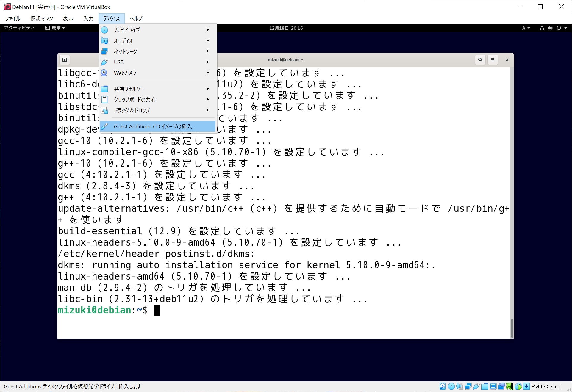This screenshot has width=572, height=392.
Task: Expand the 共有フォルダー submenu arrow
Action: click(208, 89)
